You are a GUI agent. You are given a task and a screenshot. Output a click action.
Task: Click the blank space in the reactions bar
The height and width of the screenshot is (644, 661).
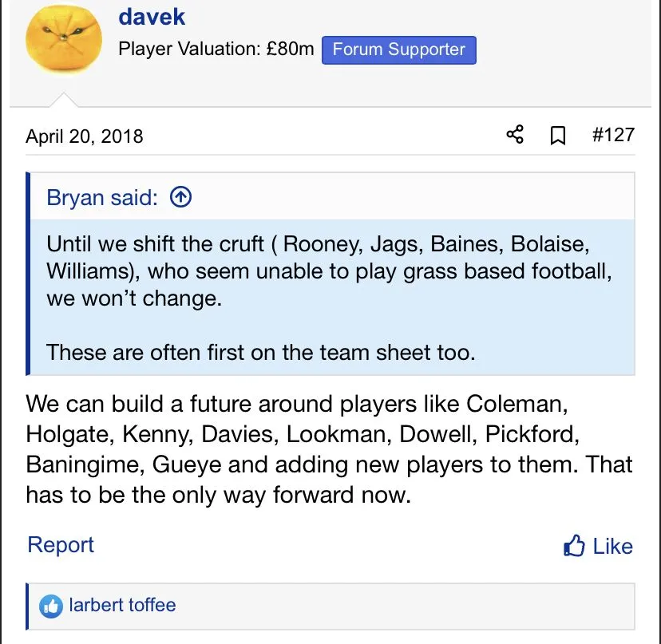coord(399,606)
